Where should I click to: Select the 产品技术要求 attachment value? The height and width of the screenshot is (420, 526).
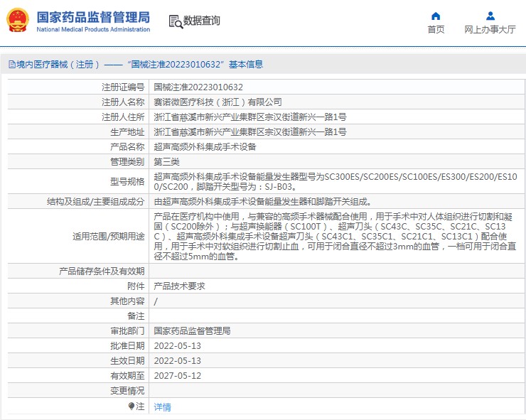179,286
